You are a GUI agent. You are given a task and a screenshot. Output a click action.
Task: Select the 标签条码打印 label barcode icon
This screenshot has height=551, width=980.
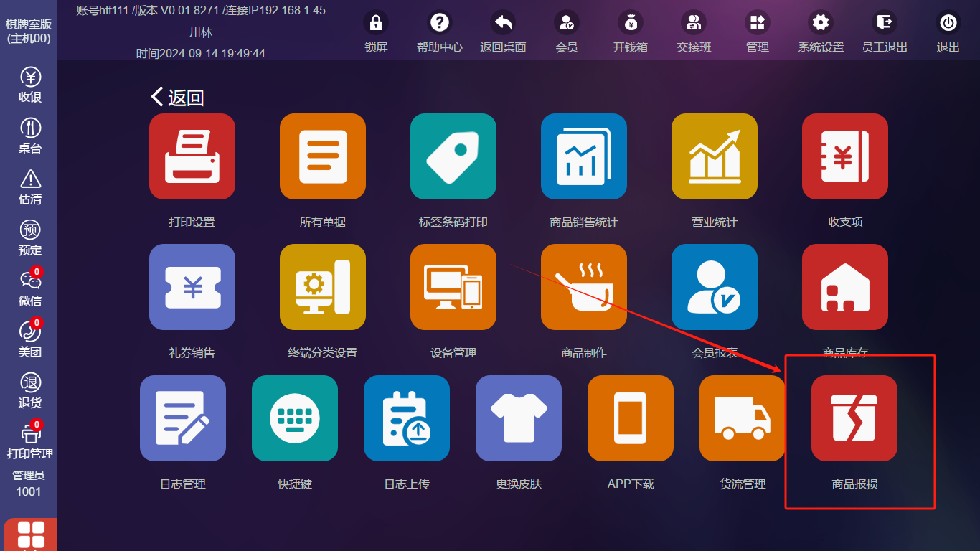[x=453, y=156]
